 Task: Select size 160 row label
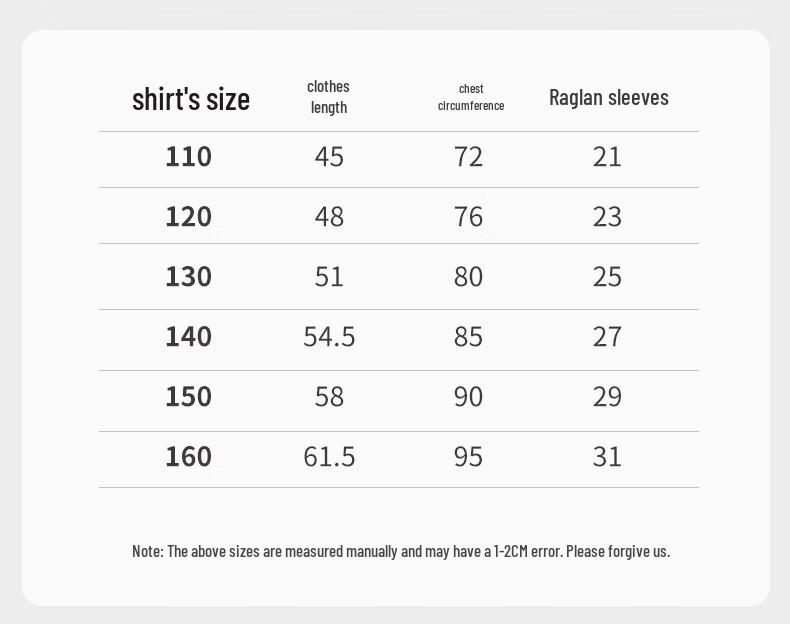(x=188, y=456)
